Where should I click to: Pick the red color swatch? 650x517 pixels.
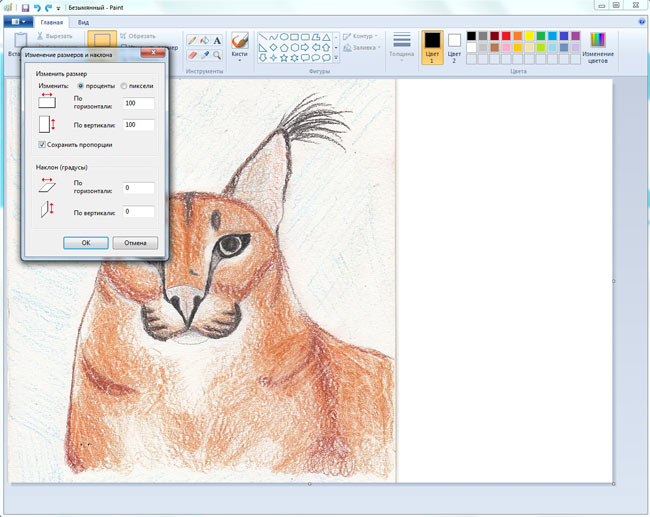[x=506, y=36]
